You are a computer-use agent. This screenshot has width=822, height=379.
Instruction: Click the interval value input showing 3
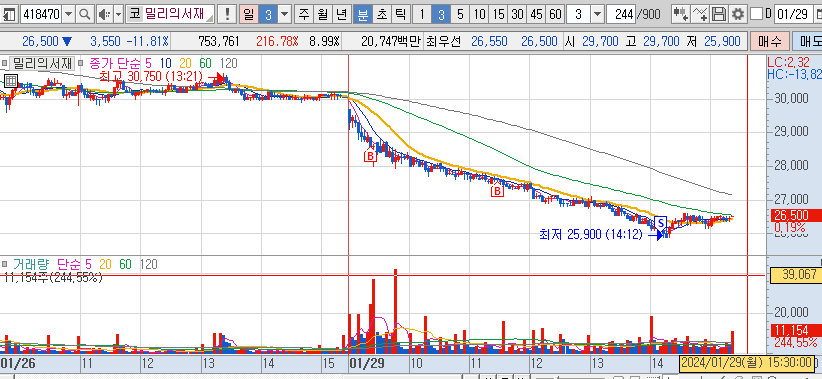pyautogui.click(x=578, y=14)
